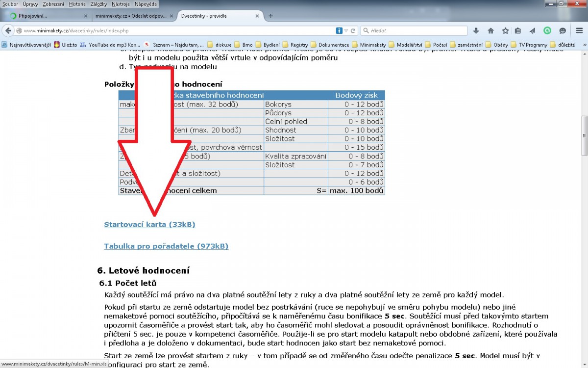Open the hamburger menu icon
Screen dimensions: 588x368
coord(579,30)
